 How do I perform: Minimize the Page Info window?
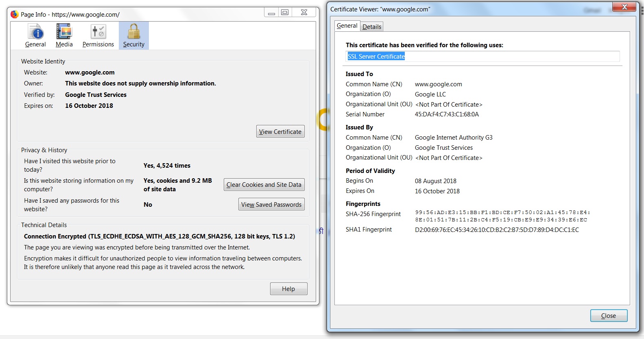tap(271, 13)
